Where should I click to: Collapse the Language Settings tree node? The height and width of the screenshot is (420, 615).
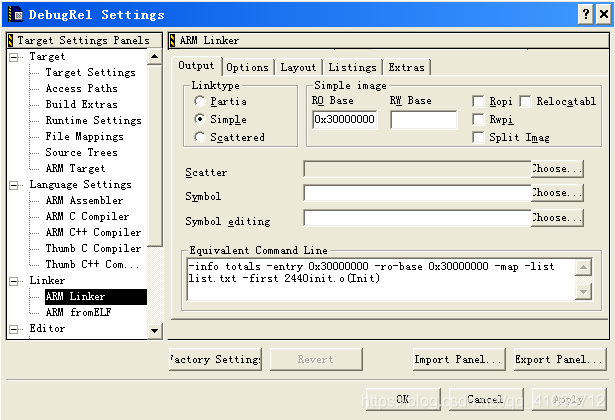14,185
